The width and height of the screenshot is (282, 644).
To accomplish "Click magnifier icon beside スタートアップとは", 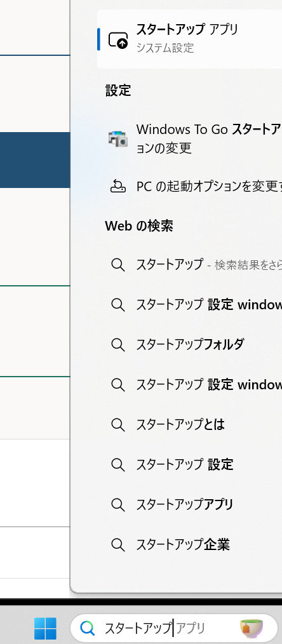I will click(x=118, y=425).
